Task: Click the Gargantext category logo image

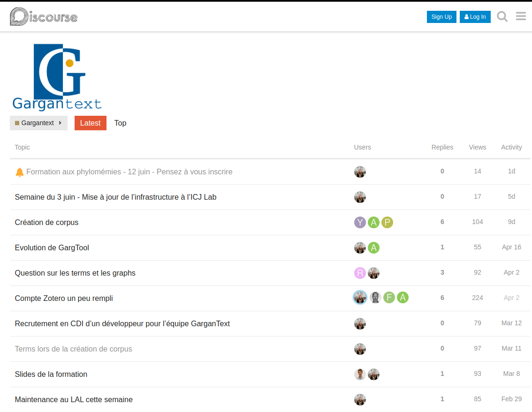Action: pyautogui.click(x=57, y=77)
